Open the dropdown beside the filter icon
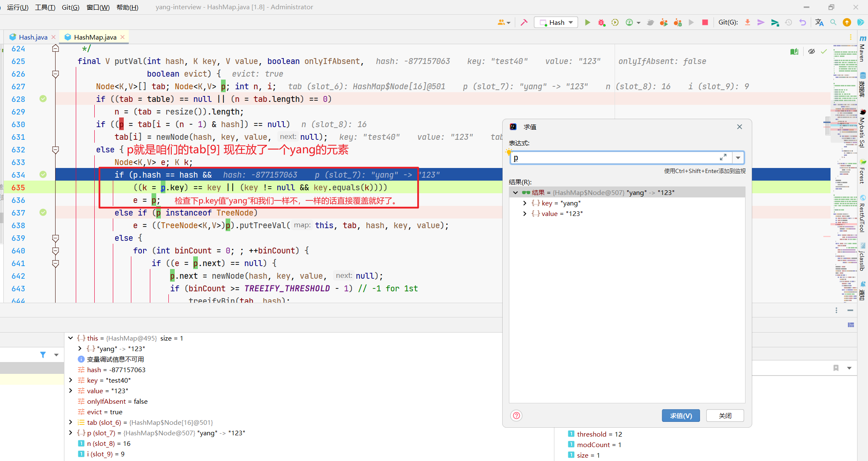Viewport: 868px width, 461px height. (56, 355)
